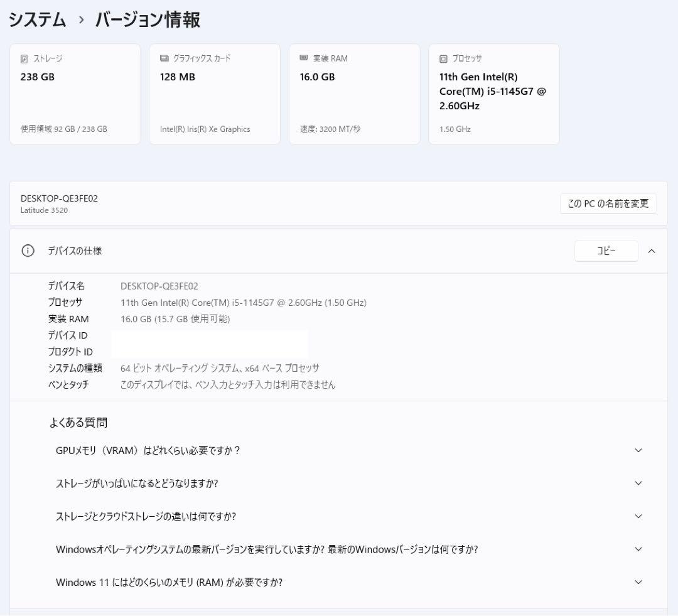Image resolution: width=678 pixels, height=616 pixels.
Task: Click the デバイスの仕様 info icon
Action: [x=26, y=251]
